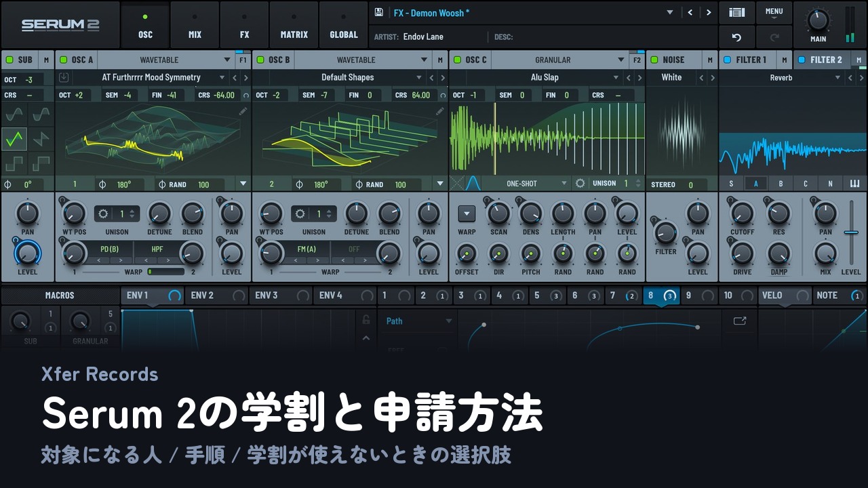Screen dimensions: 868x488
Task: Switch to the GLOBAL tab
Action: (343, 25)
